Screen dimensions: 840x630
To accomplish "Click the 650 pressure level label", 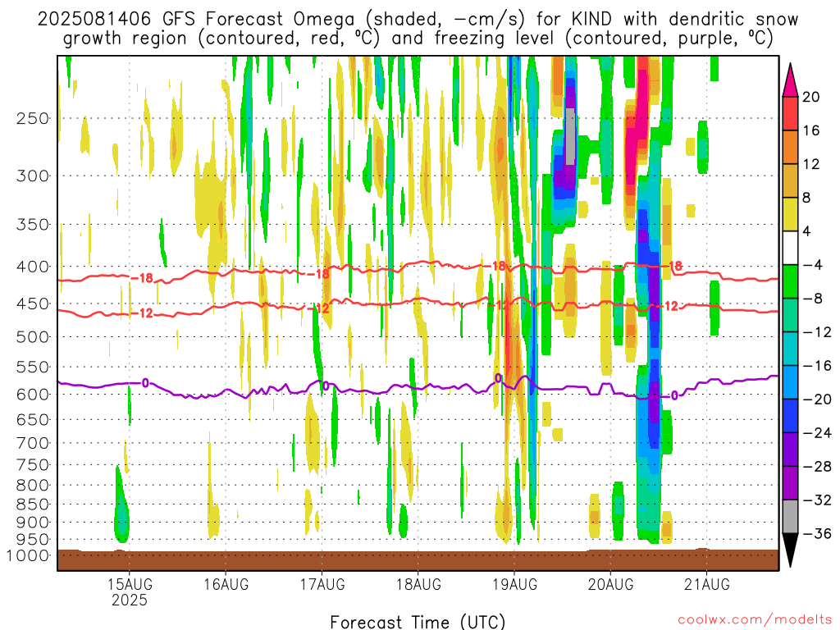I will [x=33, y=419].
